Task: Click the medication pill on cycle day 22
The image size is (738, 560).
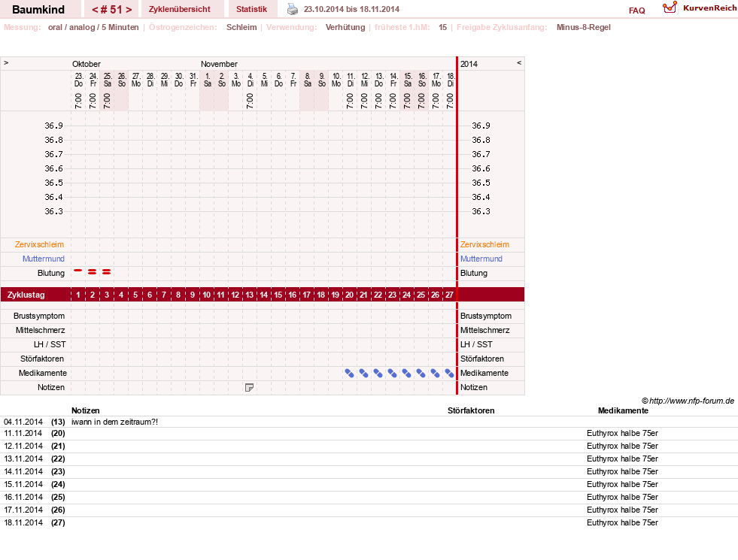Action: click(378, 374)
